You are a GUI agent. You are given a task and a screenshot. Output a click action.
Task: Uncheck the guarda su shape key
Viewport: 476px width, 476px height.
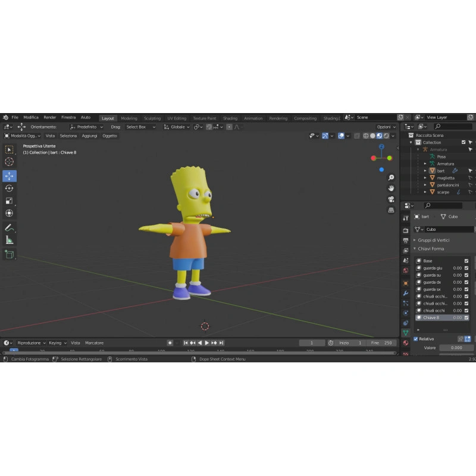[x=466, y=275]
